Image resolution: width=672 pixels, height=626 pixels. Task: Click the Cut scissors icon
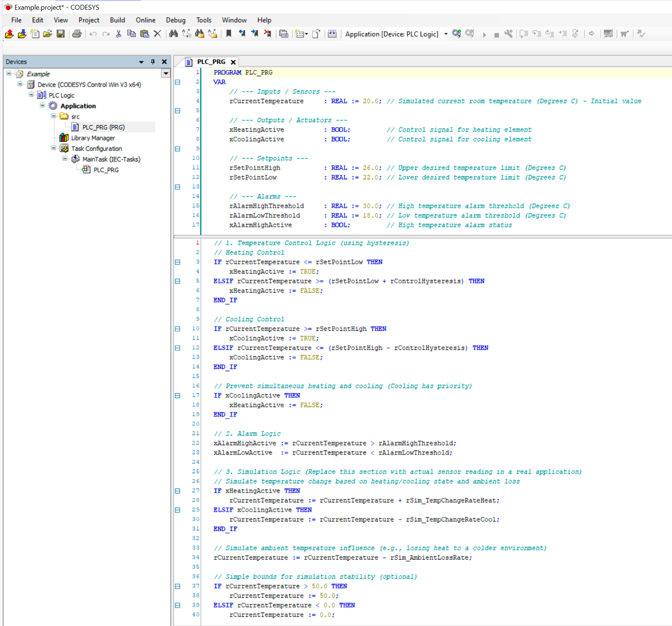[119, 34]
